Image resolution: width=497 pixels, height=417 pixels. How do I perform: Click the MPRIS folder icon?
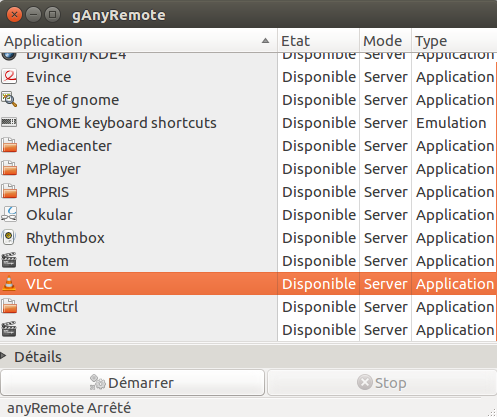click(x=9, y=192)
